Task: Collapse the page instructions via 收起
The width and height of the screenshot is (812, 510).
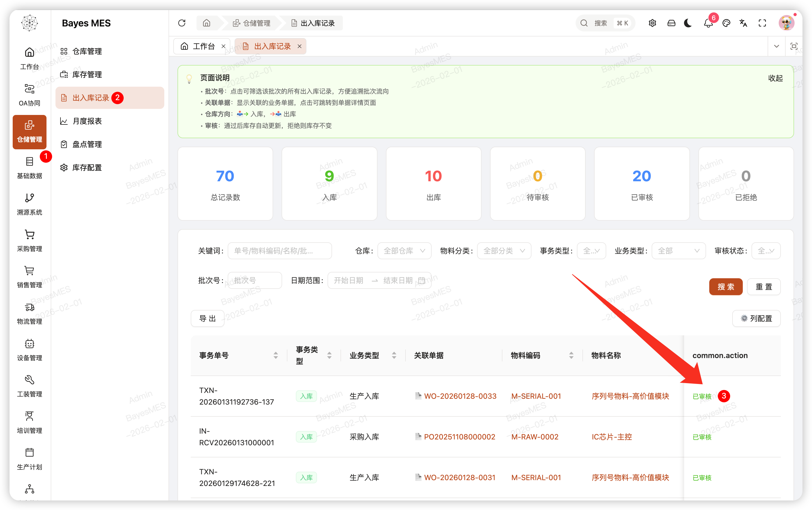Action: (x=775, y=78)
